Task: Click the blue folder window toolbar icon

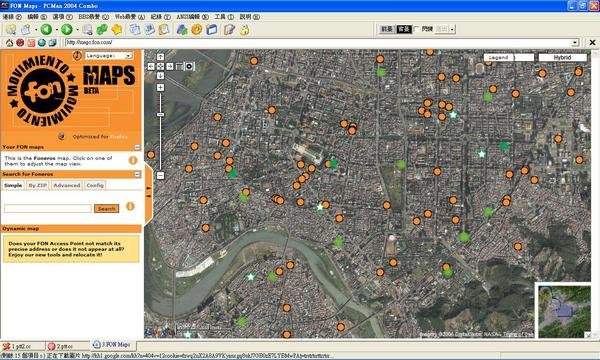Action: (212, 29)
